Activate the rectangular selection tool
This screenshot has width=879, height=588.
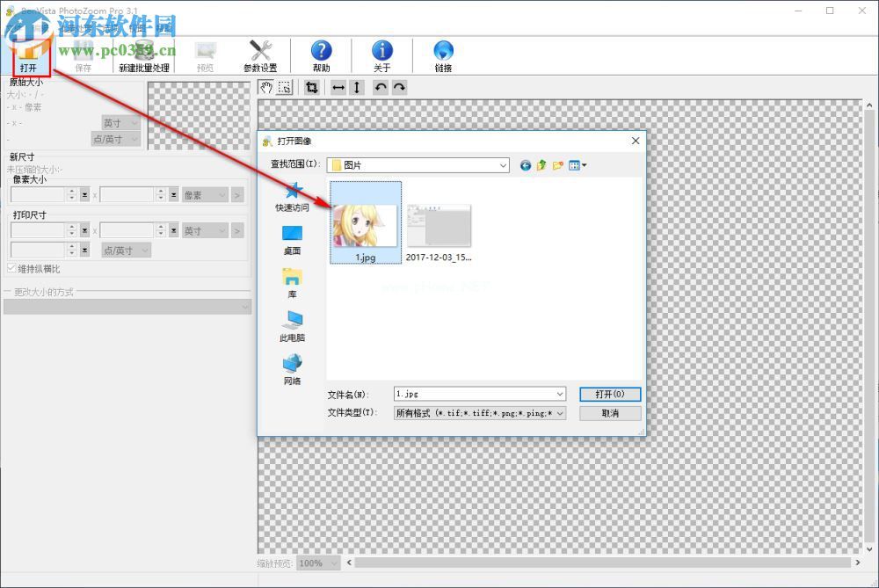coord(284,87)
